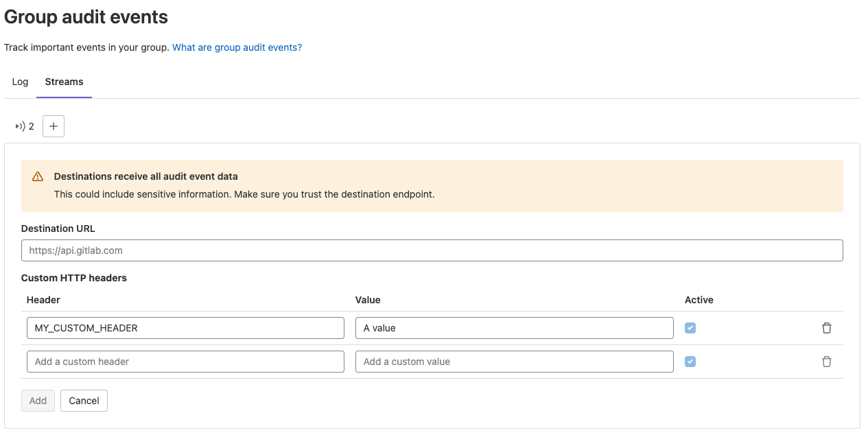This screenshot has height=435, width=868.
Task: Click the streaming destinations count icon
Action: 19,126
